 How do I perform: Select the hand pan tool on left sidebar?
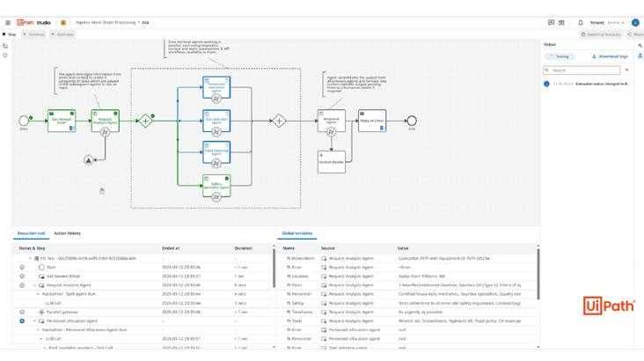click(x=5, y=46)
